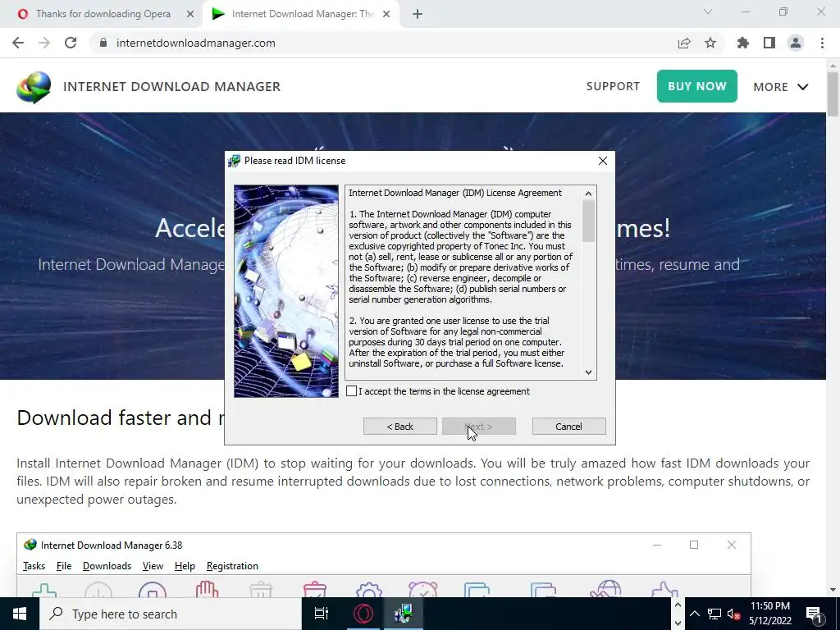Expand the MORE menu
The height and width of the screenshot is (630, 840).
coord(781,87)
